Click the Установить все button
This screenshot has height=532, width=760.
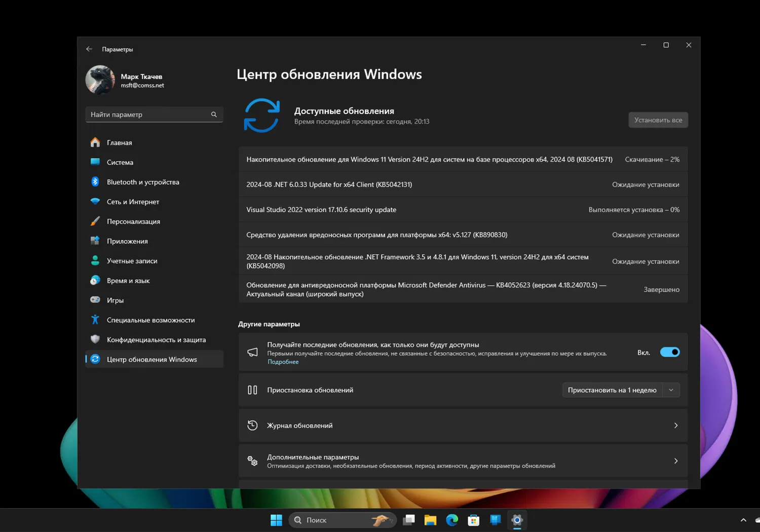point(658,120)
